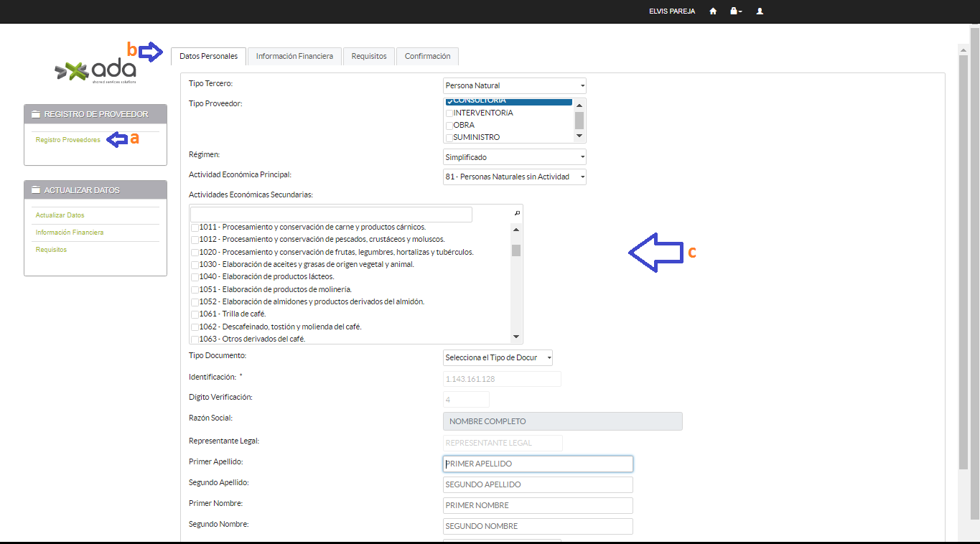
Task: Click the Actualizar Datos sidebar link
Action: point(60,215)
